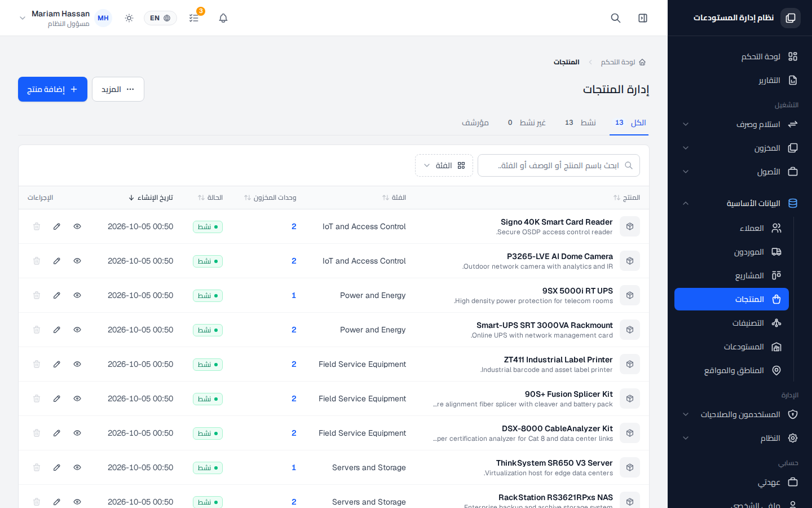Open the task checklist with badge 3
This screenshot has height=508, width=812.
[194, 18]
